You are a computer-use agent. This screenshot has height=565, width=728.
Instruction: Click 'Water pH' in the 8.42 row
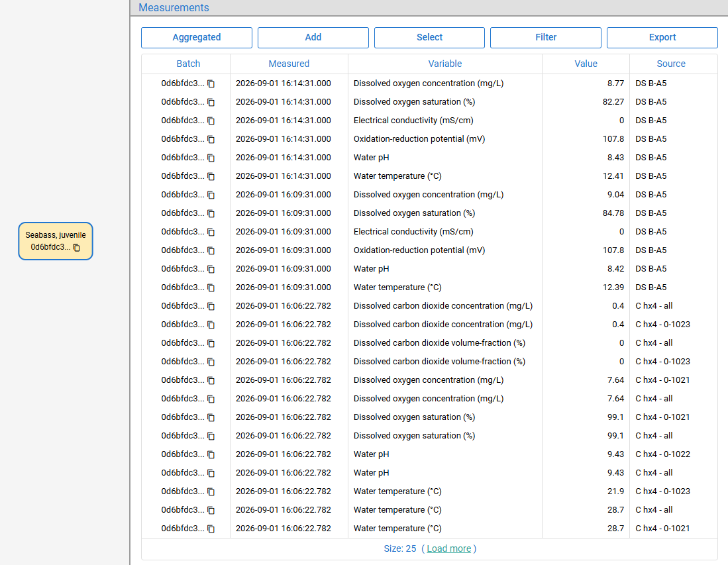tap(372, 270)
